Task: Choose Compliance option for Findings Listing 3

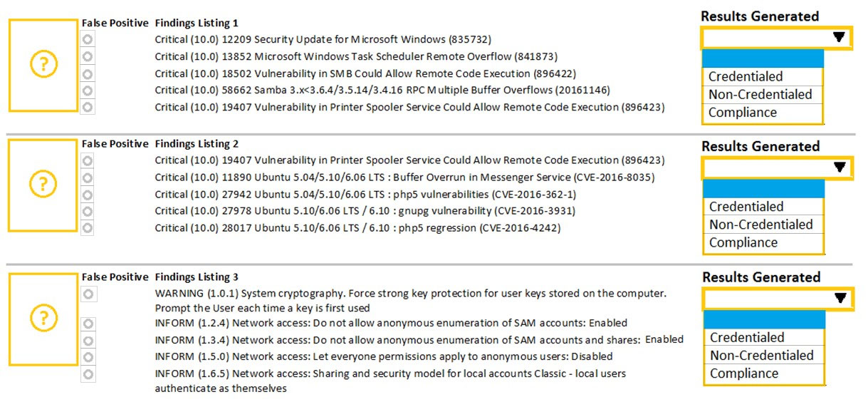Action: pyautogui.click(x=764, y=373)
